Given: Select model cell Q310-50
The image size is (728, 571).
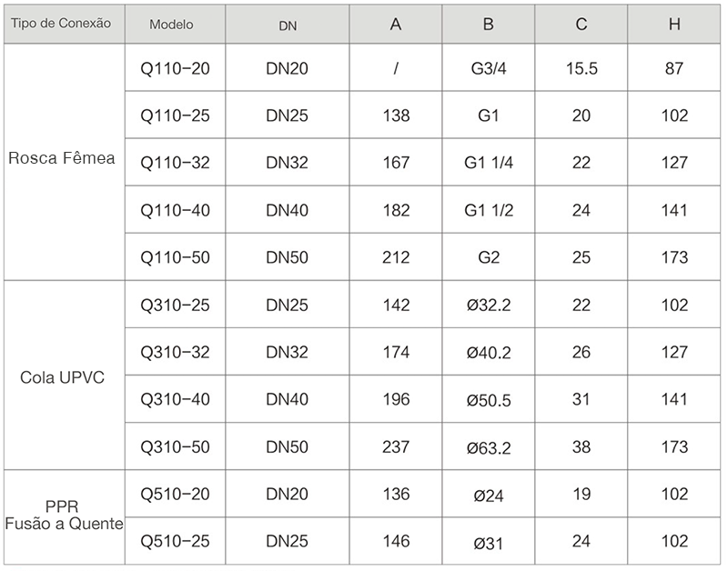Looking at the screenshot, I should coord(175,446).
